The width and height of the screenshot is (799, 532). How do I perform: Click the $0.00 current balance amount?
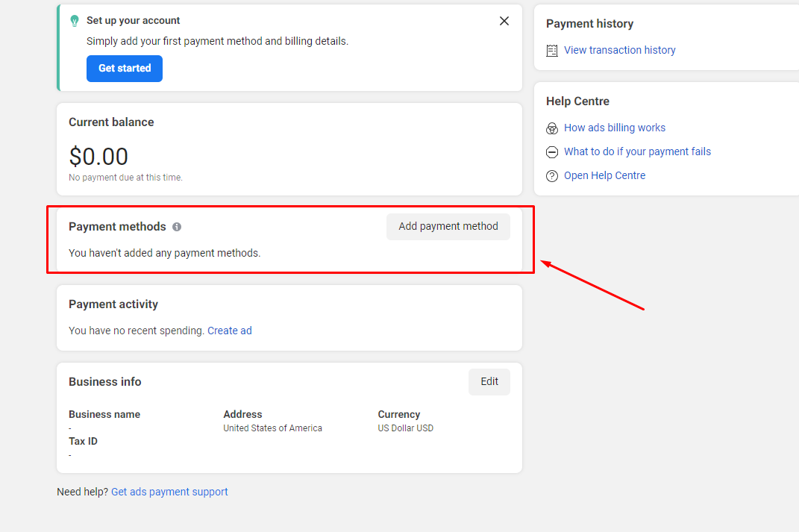point(98,157)
